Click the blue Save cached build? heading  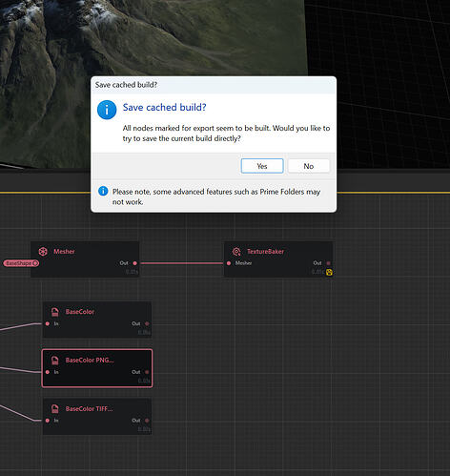pyautogui.click(x=164, y=108)
